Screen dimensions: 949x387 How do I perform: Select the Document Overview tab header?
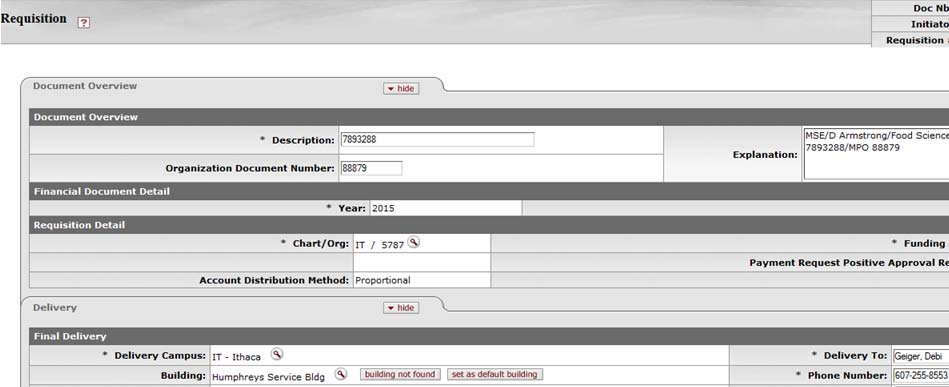pyautogui.click(x=85, y=86)
